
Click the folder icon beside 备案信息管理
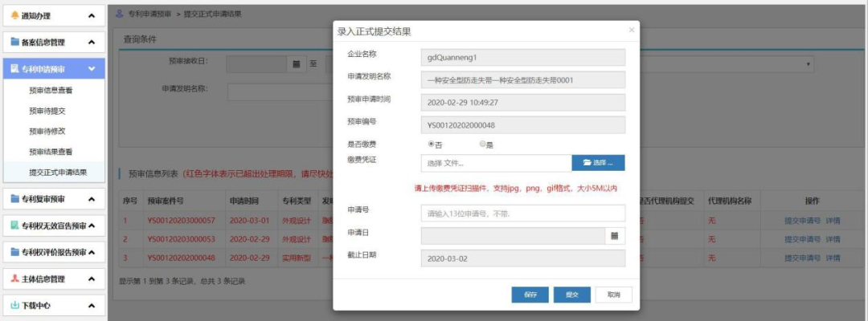(14, 42)
